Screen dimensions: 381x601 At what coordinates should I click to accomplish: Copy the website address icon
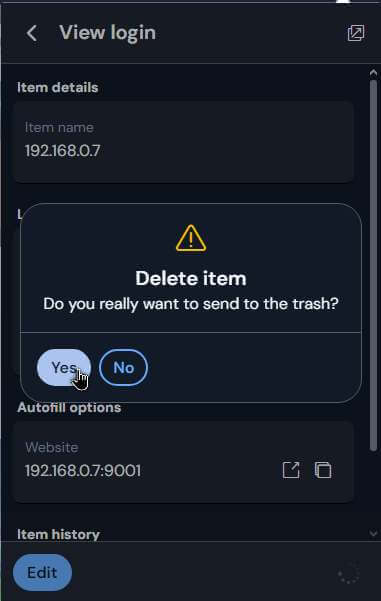(x=323, y=470)
